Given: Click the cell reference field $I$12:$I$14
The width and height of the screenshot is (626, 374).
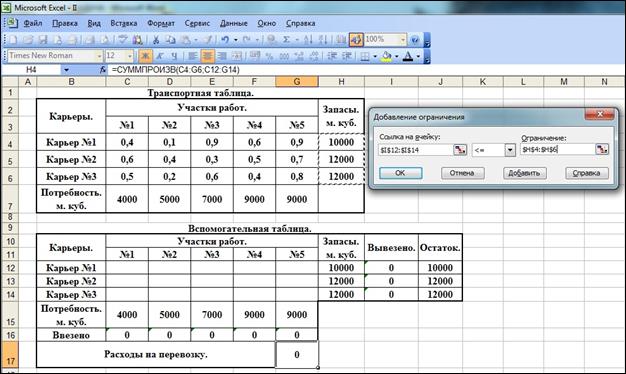Looking at the screenshot, I should point(415,150).
